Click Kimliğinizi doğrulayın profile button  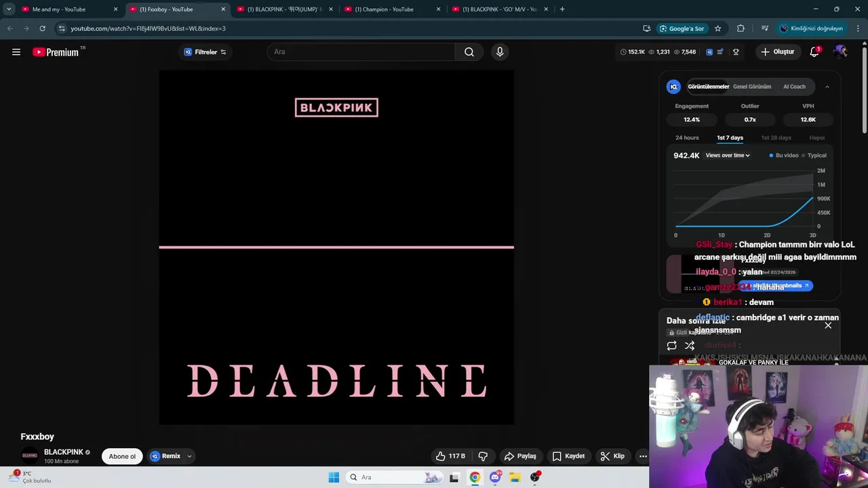[x=811, y=28]
